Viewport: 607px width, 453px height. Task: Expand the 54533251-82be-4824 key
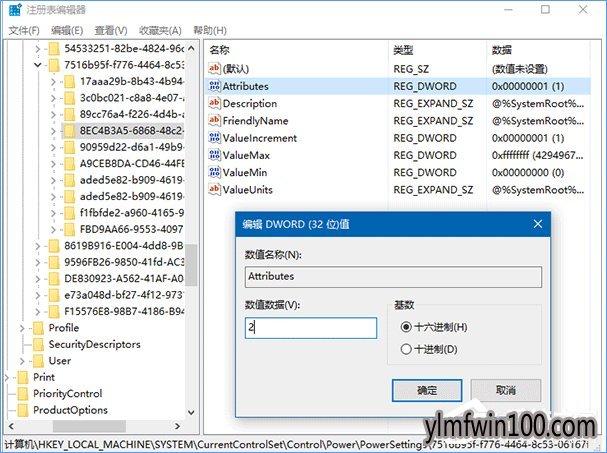click(38, 49)
